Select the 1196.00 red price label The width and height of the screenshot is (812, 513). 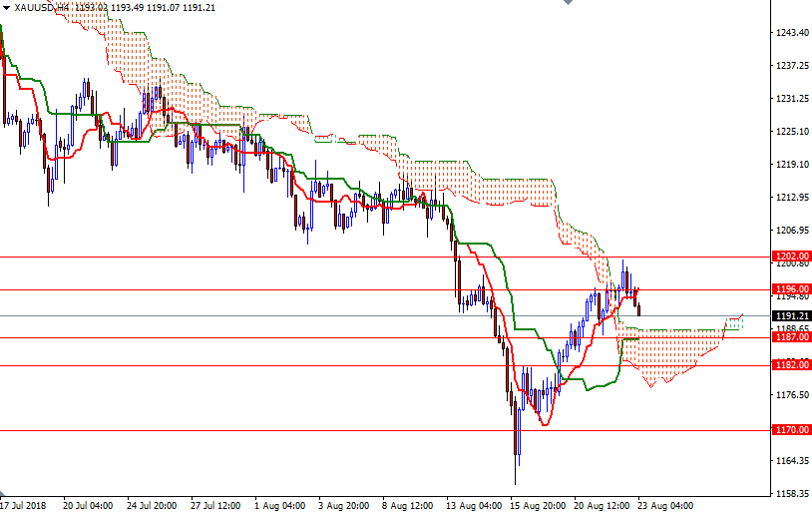tap(791, 290)
